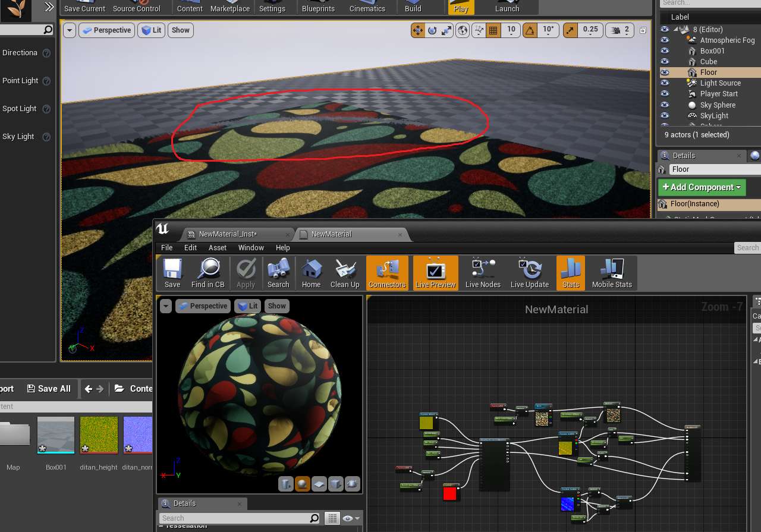The width and height of the screenshot is (761, 532).
Task: Collapse the 8 (Editor) tree node
Action: [677, 30]
